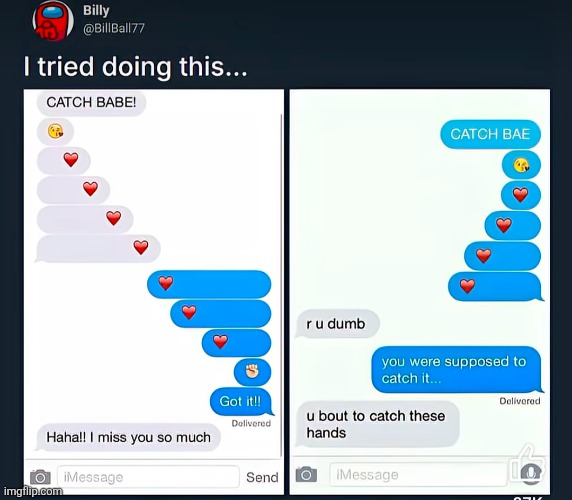The width and height of the screenshot is (572, 500).
Task: Select 'u bout to catch these hands' bubble
Action: [377, 424]
